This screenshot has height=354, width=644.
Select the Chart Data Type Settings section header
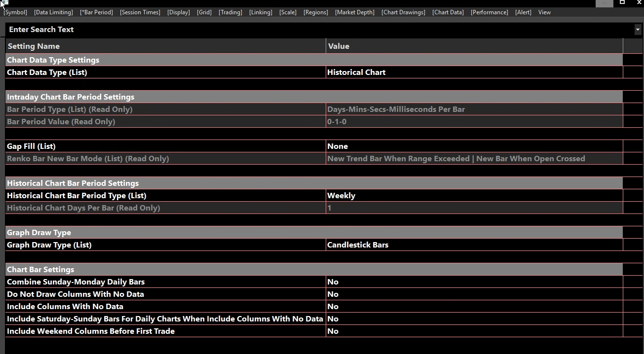[314, 60]
